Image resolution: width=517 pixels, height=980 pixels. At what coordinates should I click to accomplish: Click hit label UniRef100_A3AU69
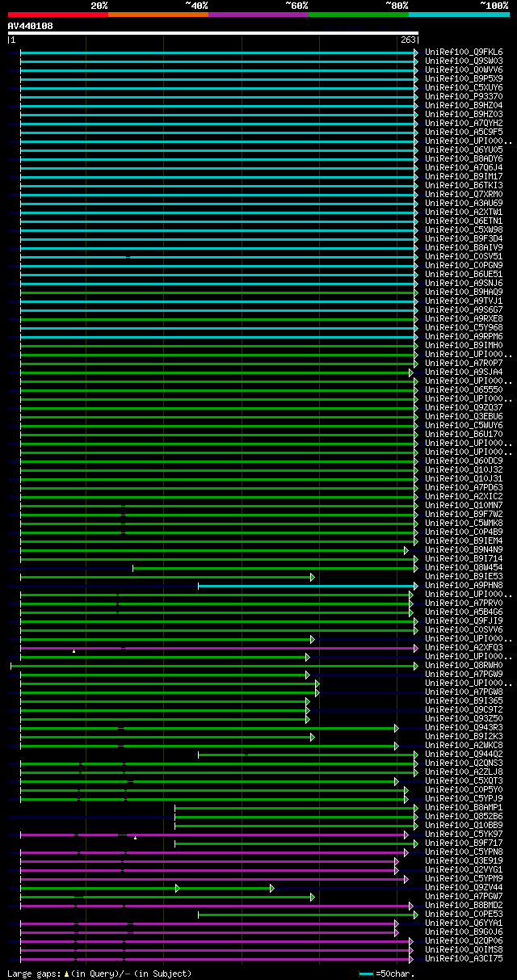click(464, 203)
